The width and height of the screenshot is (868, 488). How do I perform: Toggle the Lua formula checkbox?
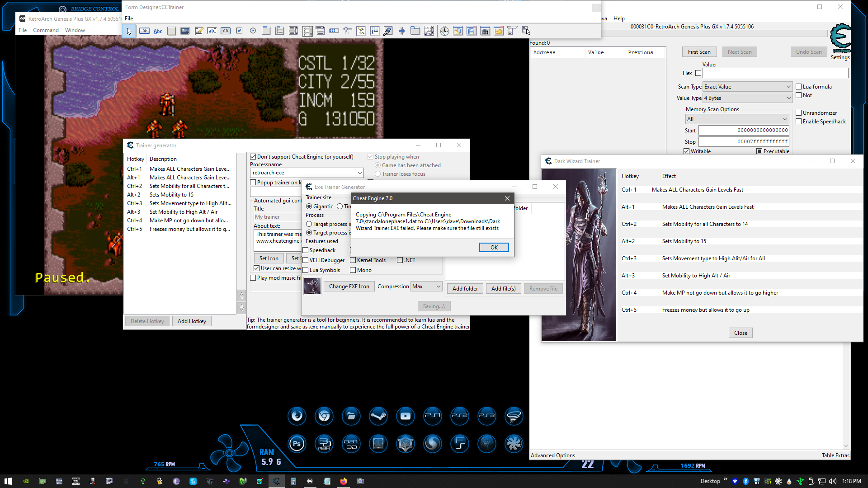(x=799, y=87)
